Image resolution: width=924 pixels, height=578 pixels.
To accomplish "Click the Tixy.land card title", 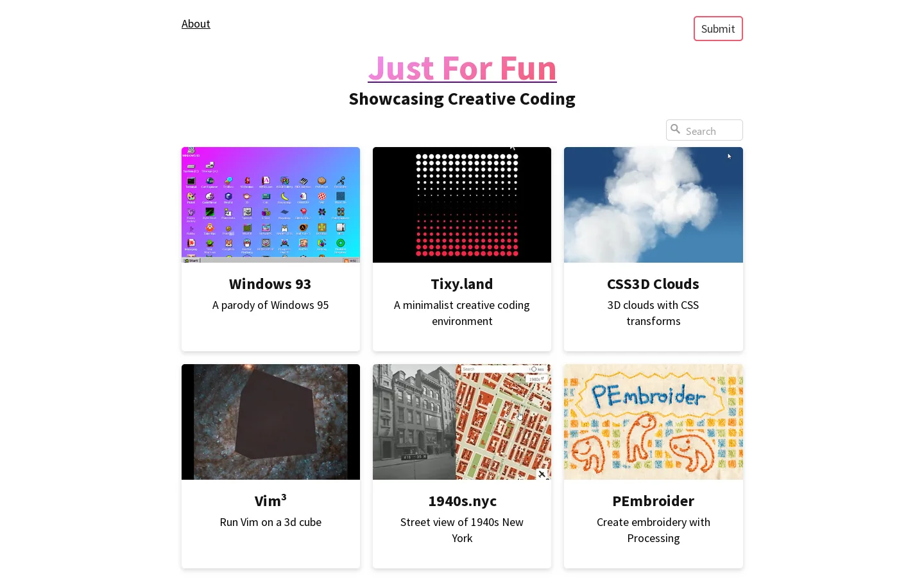I will point(462,284).
